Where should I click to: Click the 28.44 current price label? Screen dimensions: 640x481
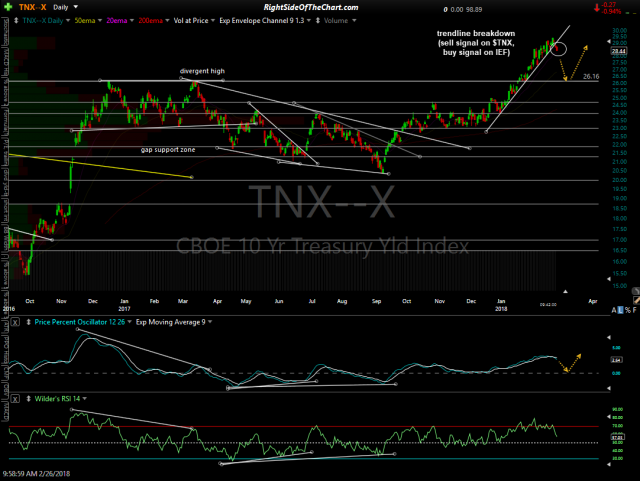pyautogui.click(x=618, y=51)
